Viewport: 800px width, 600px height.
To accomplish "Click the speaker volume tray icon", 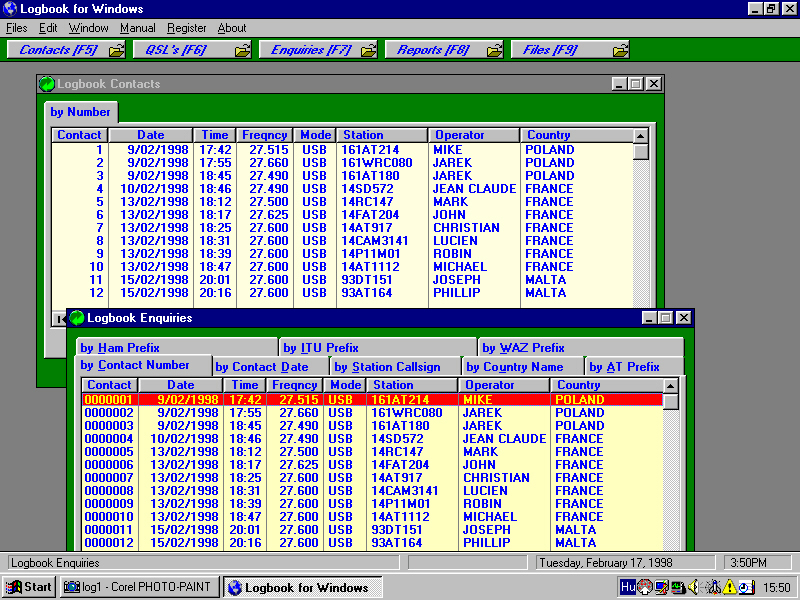I will 694,587.
